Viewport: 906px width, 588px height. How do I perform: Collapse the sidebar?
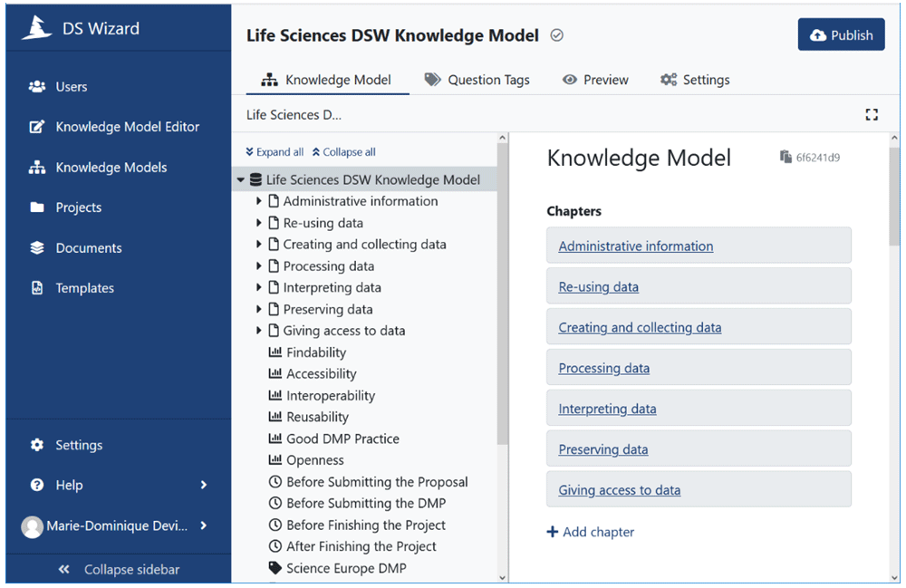point(119,570)
